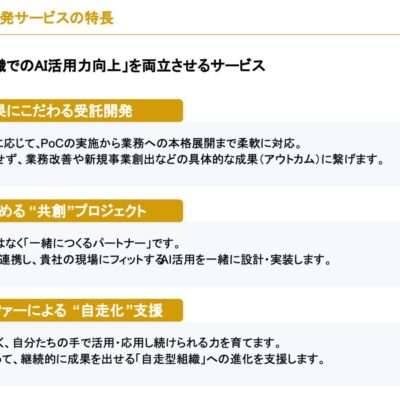This screenshot has width=400, height=400.
Task: Click the first light gray description box
Action: pos(200,154)
